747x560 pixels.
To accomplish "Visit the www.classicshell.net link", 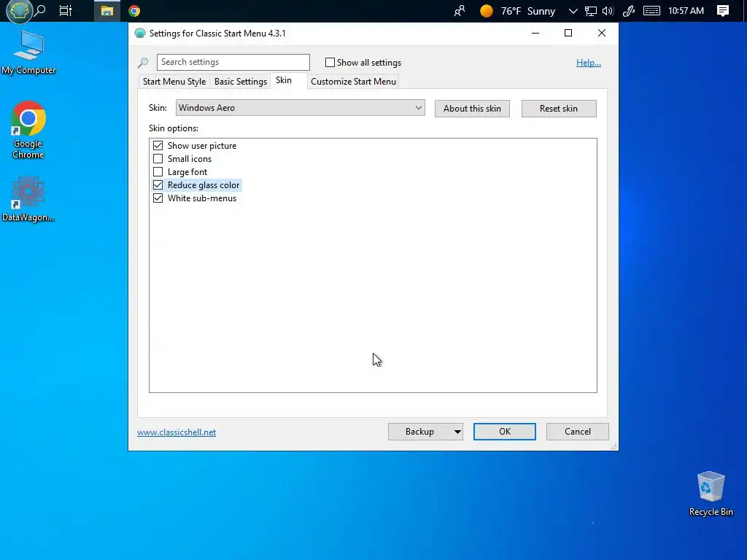I will (177, 432).
